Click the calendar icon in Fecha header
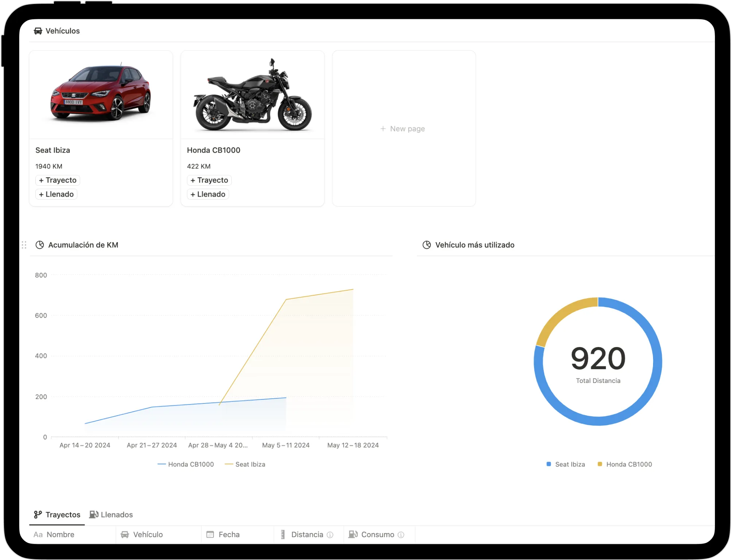The height and width of the screenshot is (560, 731). click(x=210, y=535)
